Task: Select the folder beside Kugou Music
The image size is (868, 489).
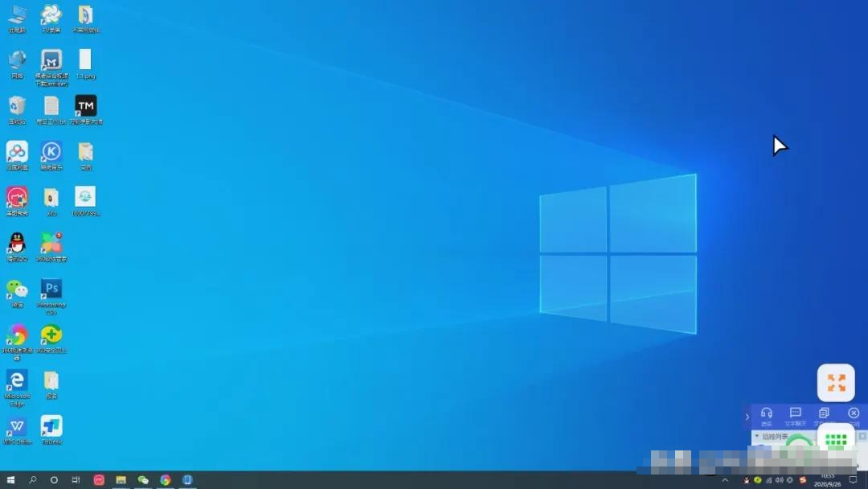Action: 86,155
